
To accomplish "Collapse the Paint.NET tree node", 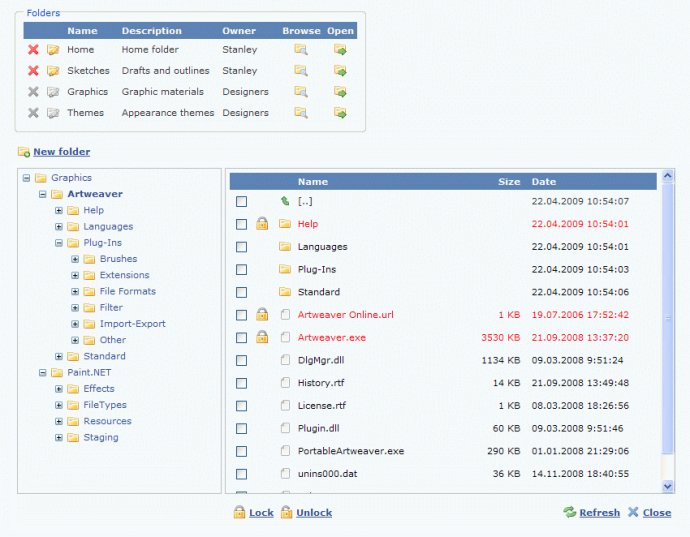I will tap(43, 373).
